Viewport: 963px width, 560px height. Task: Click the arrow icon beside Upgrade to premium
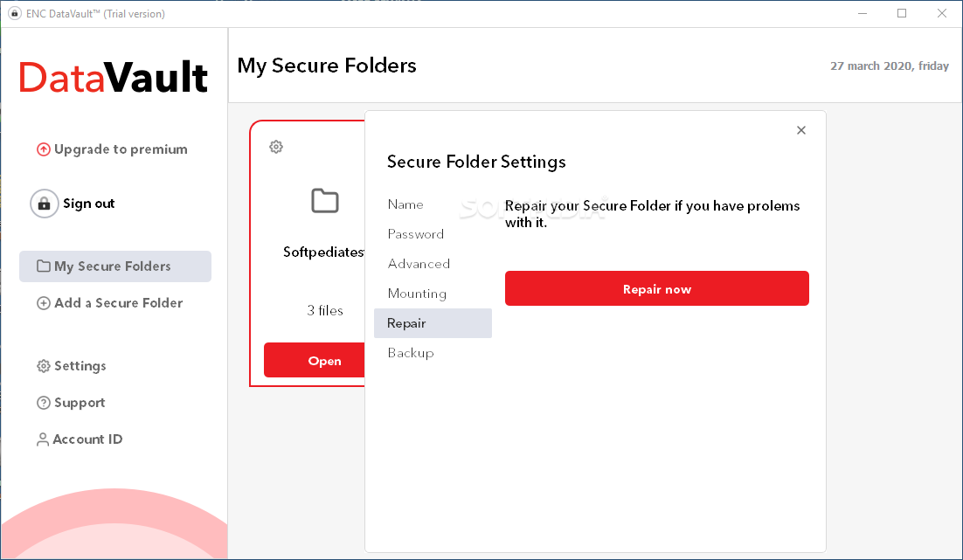(x=44, y=149)
